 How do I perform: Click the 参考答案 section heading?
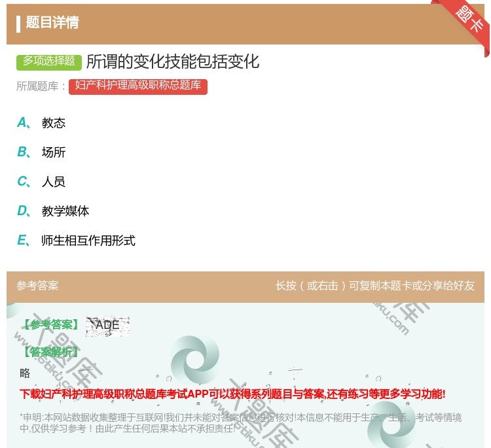37,286
